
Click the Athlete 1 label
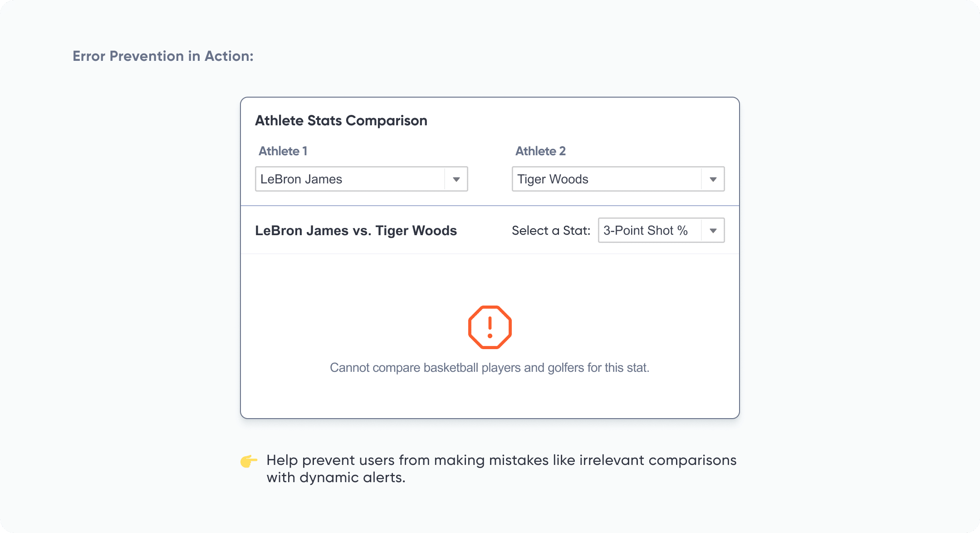click(283, 151)
